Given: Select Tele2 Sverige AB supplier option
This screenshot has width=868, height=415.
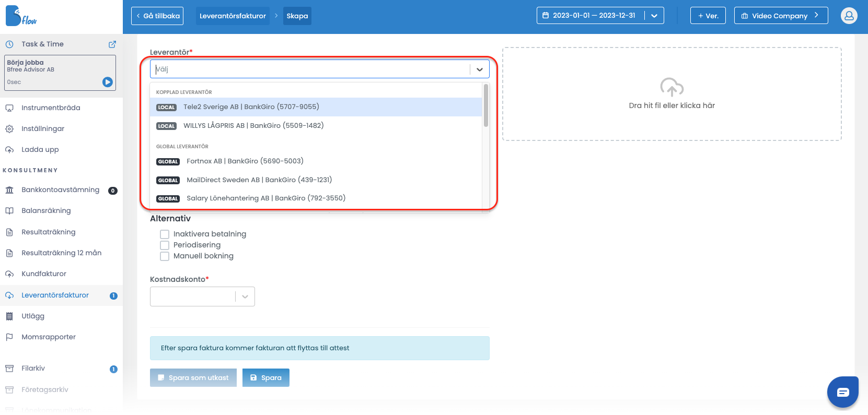Looking at the screenshot, I should click(316, 107).
